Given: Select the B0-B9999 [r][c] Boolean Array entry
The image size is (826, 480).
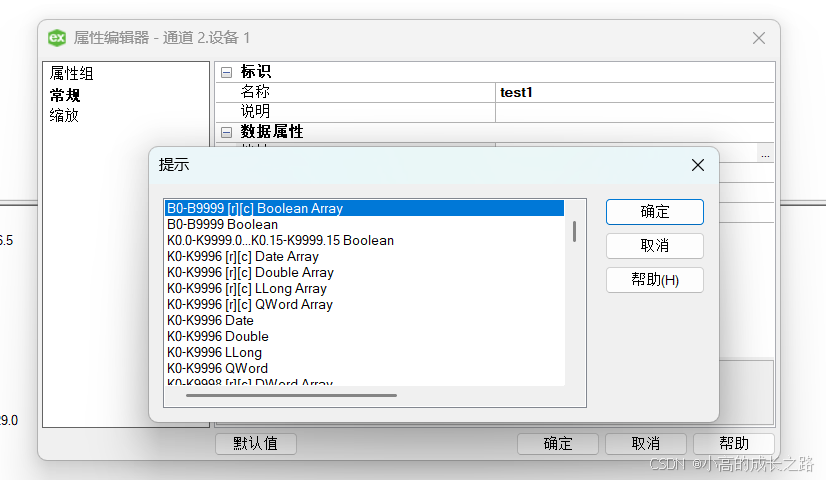Looking at the screenshot, I should tap(255, 209).
